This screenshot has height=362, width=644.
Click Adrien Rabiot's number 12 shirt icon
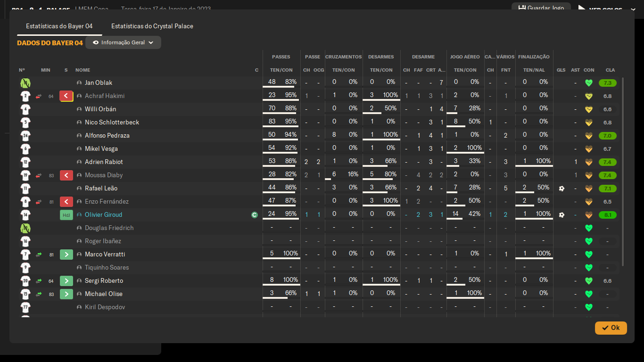point(25,162)
